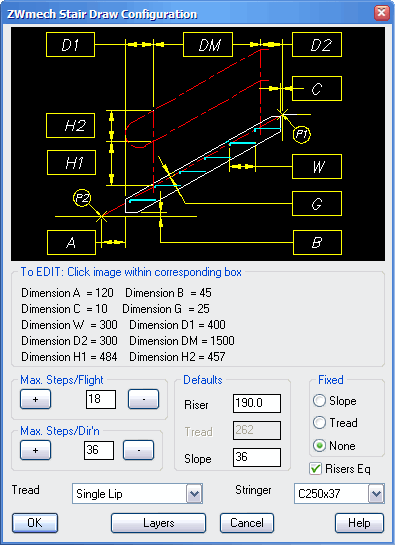The height and width of the screenshot is (545, 395).
Task: Click the D1 dimension box in diagram
Action: pyautogui.click(x=70, y=44)
